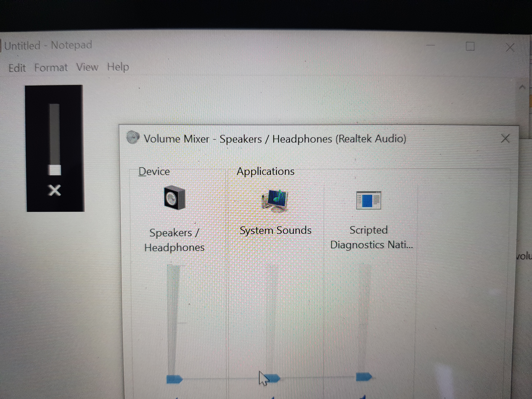
Task: Click the Notepad scrollbar up arrow
Action: click(x=522, y=87)
